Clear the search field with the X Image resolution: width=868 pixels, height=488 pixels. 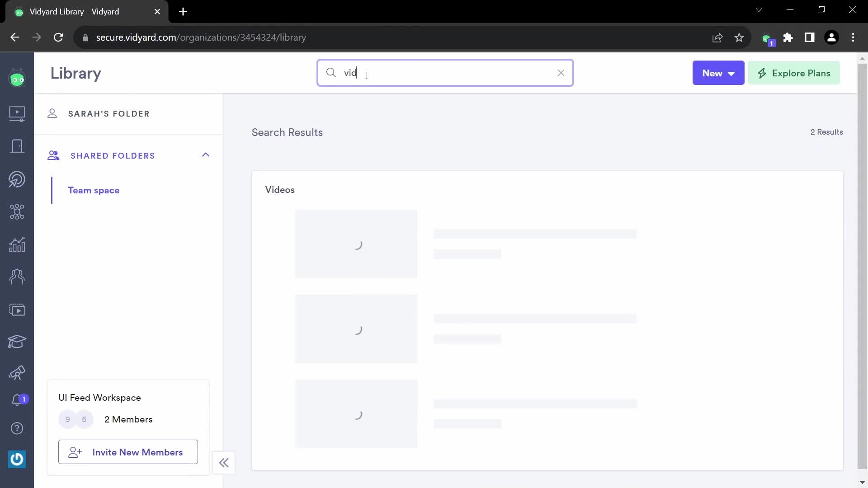tap(561, 73)
